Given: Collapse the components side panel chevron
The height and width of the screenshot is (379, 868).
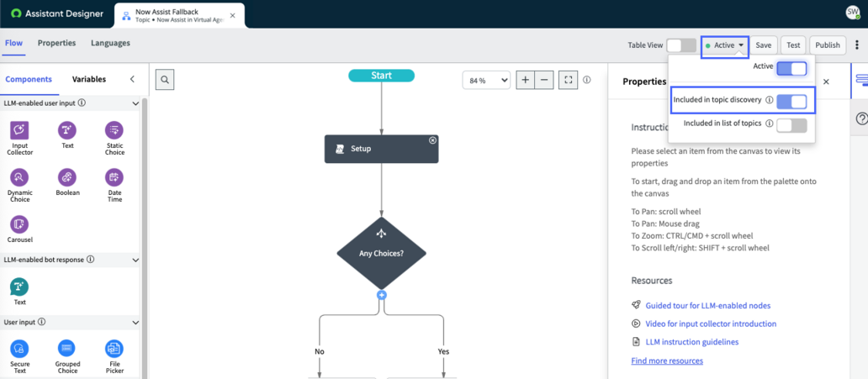Looking at the screenshot, I should click(x=132, y=79).
